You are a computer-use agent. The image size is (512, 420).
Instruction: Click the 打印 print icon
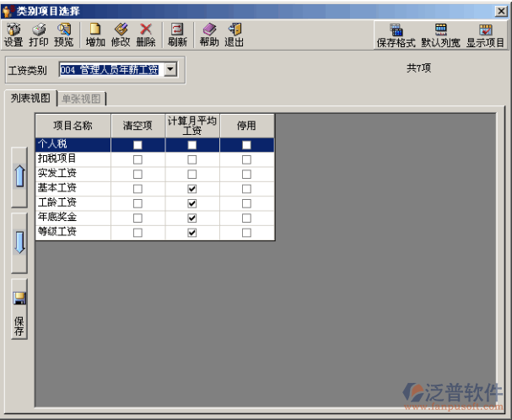click(39, 35)
